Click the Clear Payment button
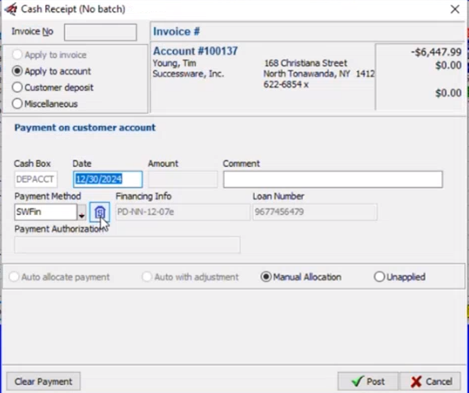 pos(43,381)
